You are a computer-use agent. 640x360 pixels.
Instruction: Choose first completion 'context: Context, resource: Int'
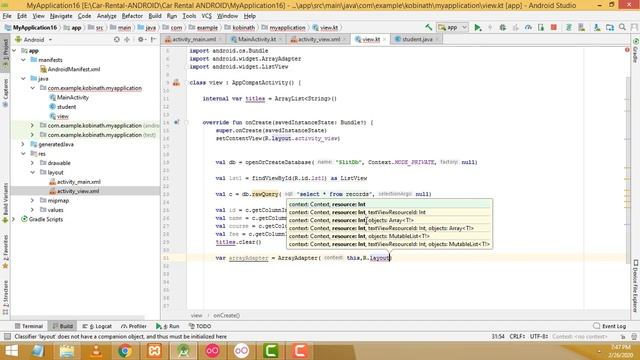click(x=389, y=204)
